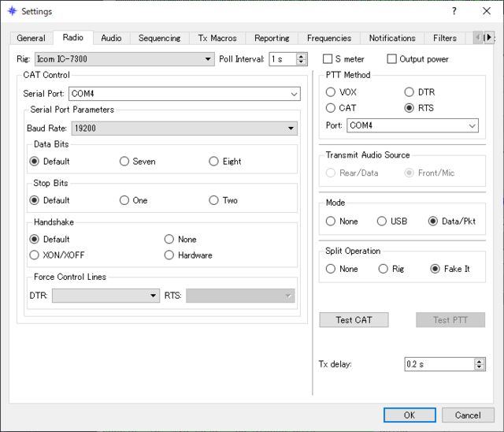Switch to the Tx Macros tab
Viewport: 504px width, 432px height.
(217, 38)
